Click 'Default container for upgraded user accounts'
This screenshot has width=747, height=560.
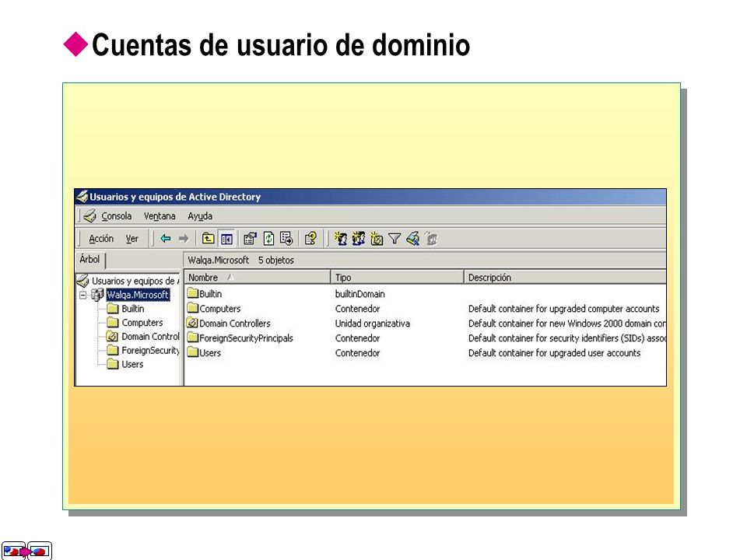(554, 353)
